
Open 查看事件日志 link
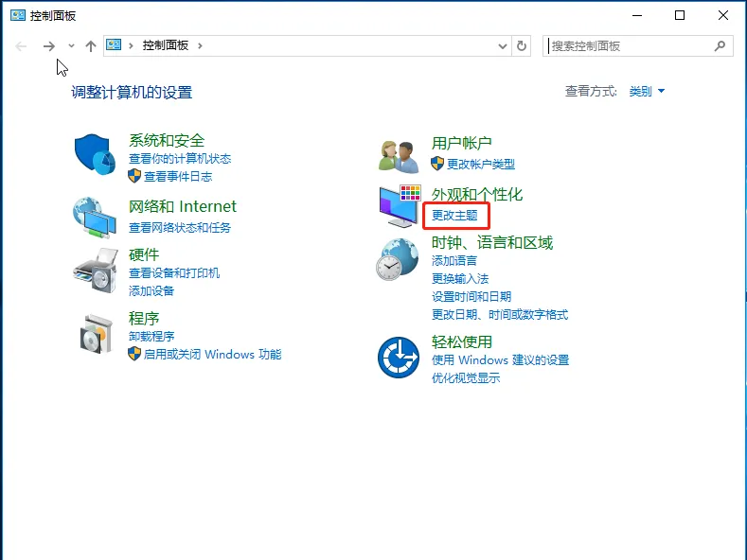click(x=178, y=177)
